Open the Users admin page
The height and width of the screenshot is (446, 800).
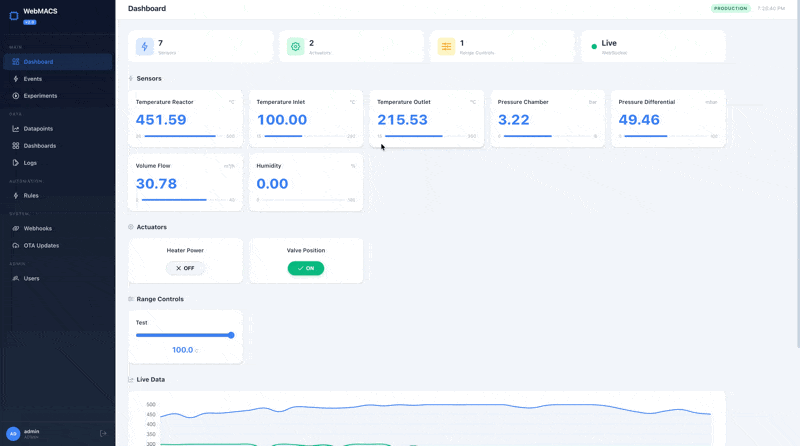coord(58,279)
